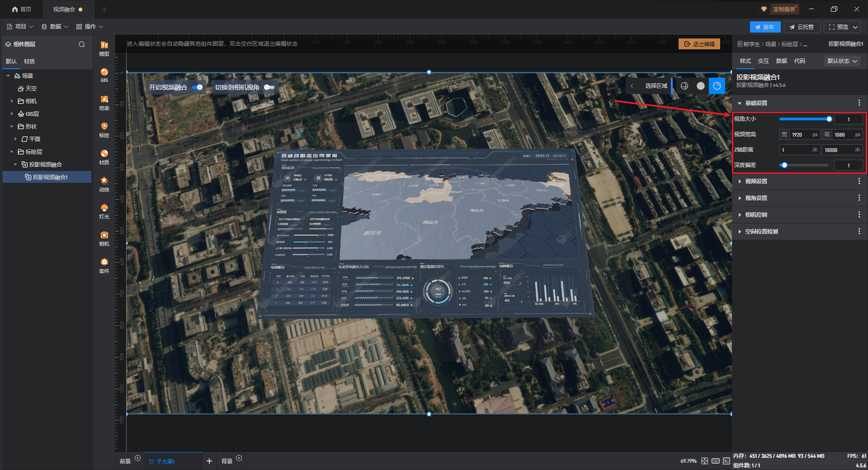Click the 发布 publish button
This screenshot has height=470, width=868.
(x=765, y=27)
